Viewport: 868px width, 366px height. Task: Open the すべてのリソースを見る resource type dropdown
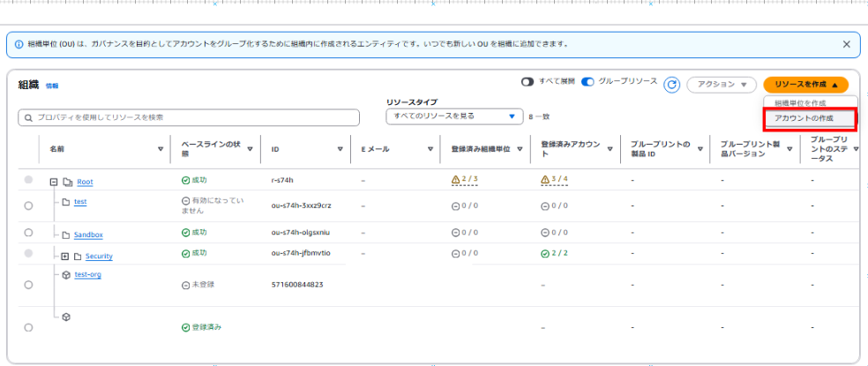[454, 116]
